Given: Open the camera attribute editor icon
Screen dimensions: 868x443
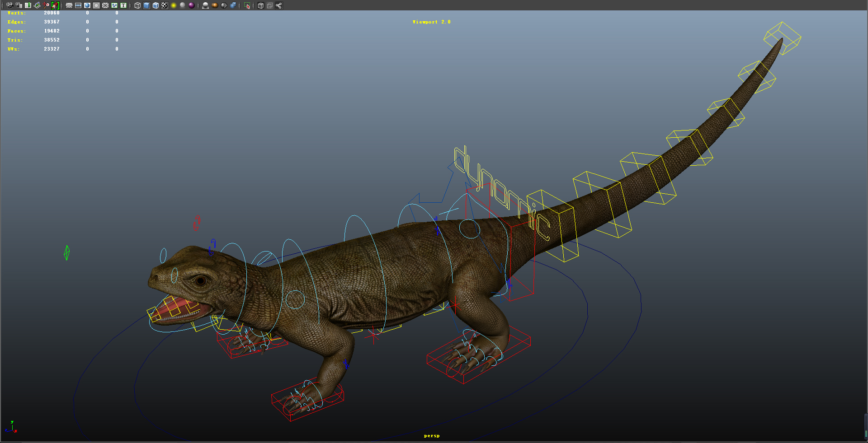Looking at the screenshot, I should (19, 6).
